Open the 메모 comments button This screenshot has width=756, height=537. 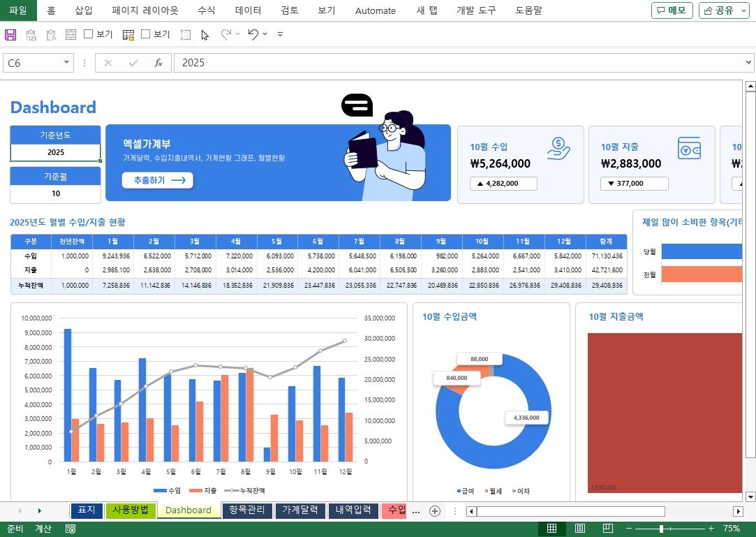pyautogui.click(x=672, y=10)
